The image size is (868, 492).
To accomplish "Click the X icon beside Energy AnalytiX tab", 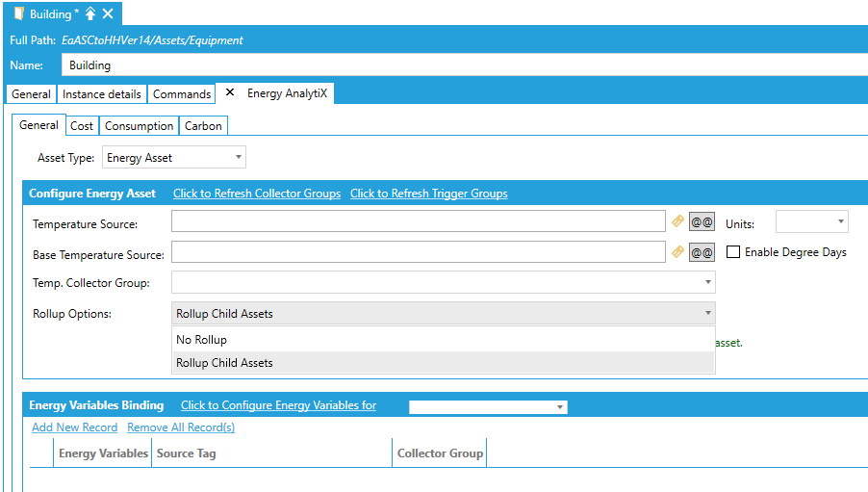I will 230,93.
